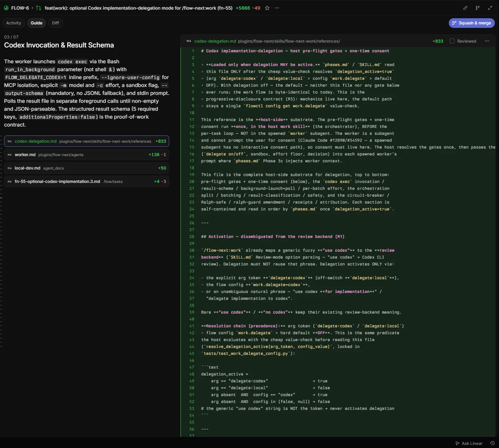499x448 pixels.
Task: Open the file options menu beside Reviewed
Action: pos(487,41)
